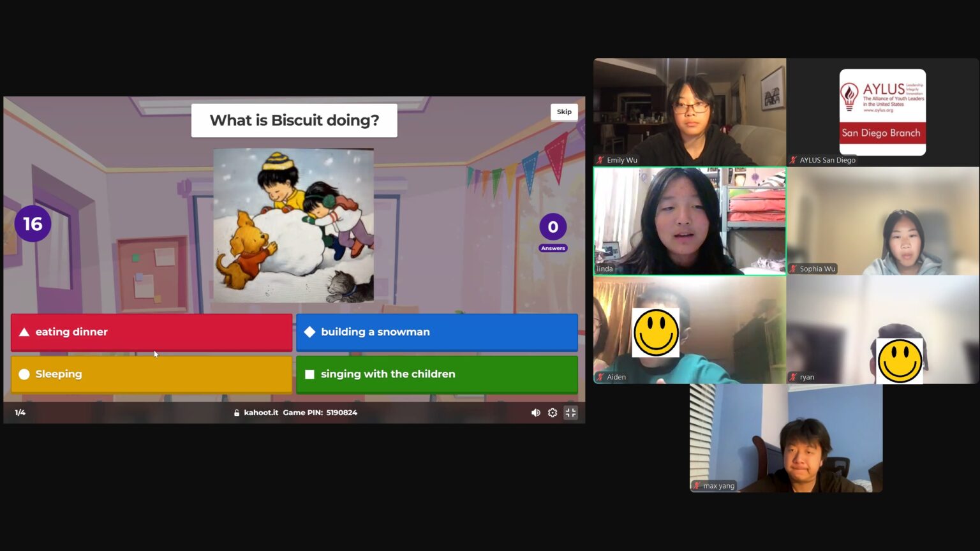980x551 pixels.
Task: Click the triangle shape on red answer
Action: [x=24, y=332]
